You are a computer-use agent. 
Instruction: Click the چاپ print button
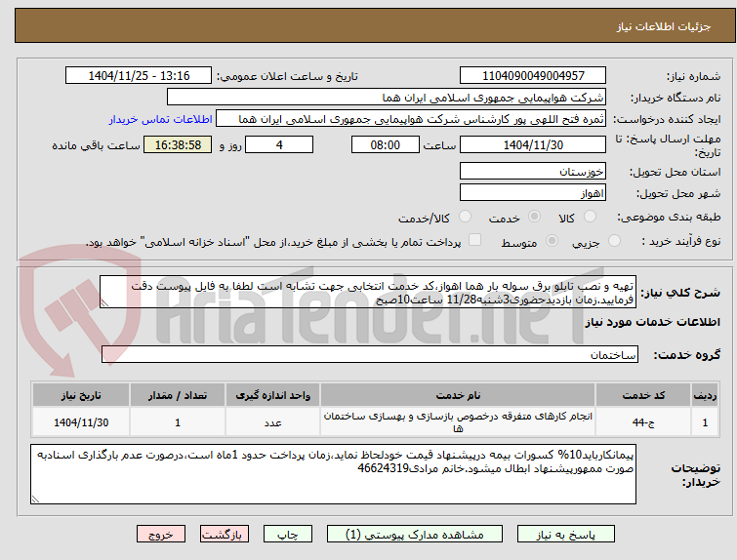pos(288,535)
